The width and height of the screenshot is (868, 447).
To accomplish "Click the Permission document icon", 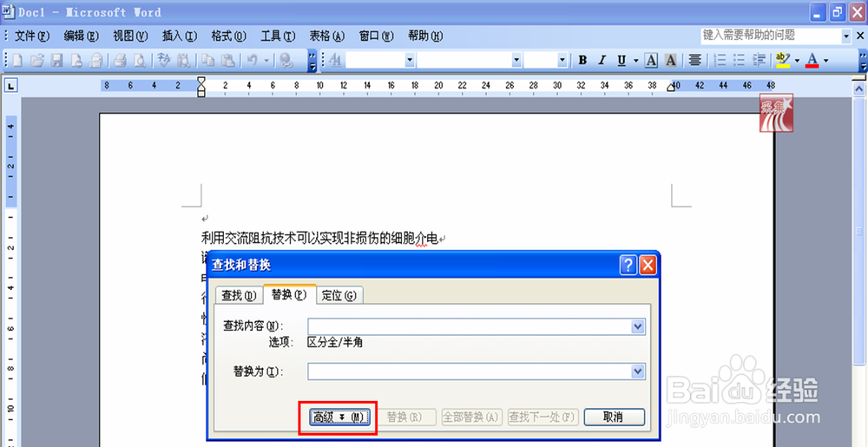I will (76, 60).
